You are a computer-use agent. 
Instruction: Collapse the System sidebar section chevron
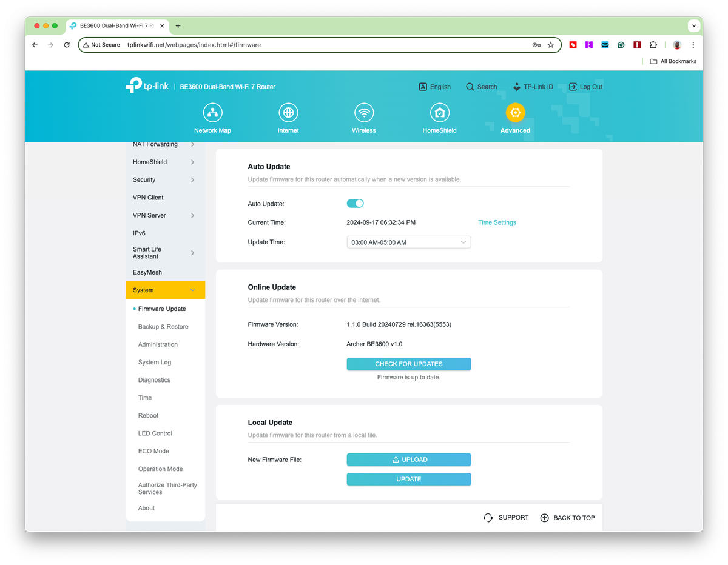pos(193,290)
